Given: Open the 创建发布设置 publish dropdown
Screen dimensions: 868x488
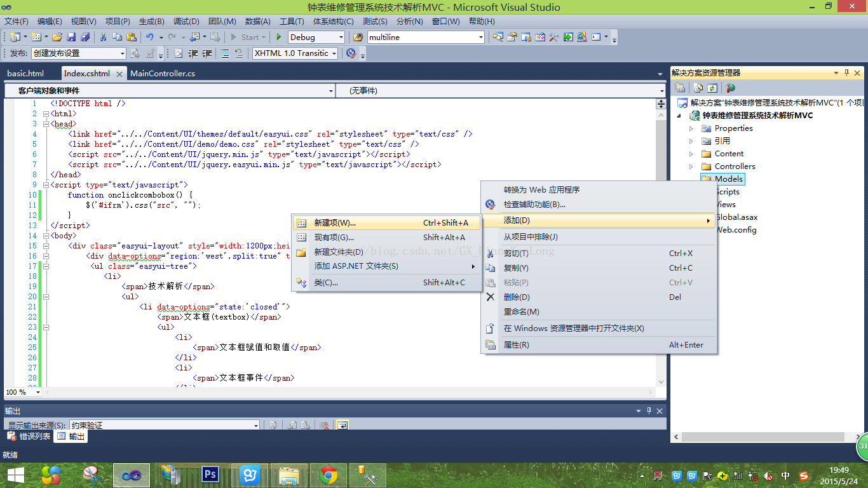Looking at the screenshot, I should (123, 53).
